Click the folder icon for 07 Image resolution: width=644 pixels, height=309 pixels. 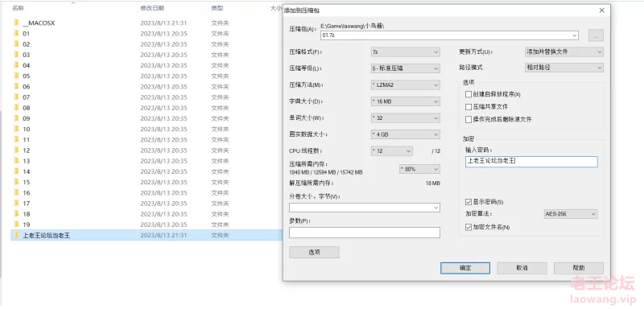point(16,97)
